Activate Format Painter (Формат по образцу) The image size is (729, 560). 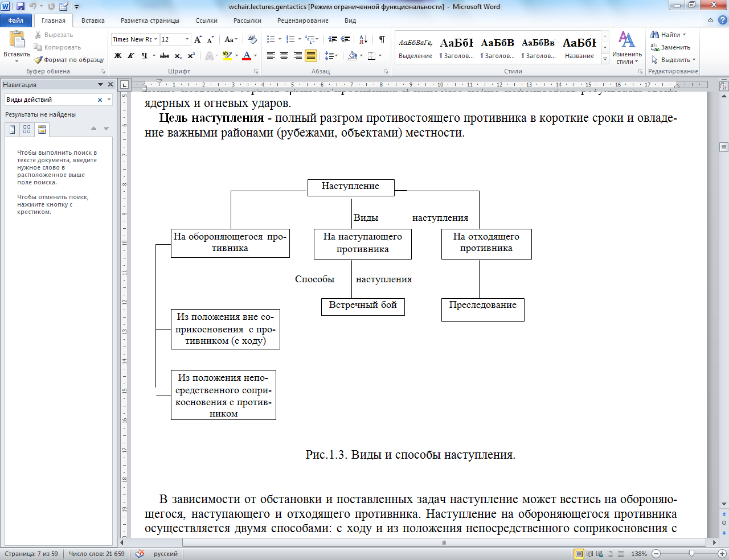coord(69,60)
